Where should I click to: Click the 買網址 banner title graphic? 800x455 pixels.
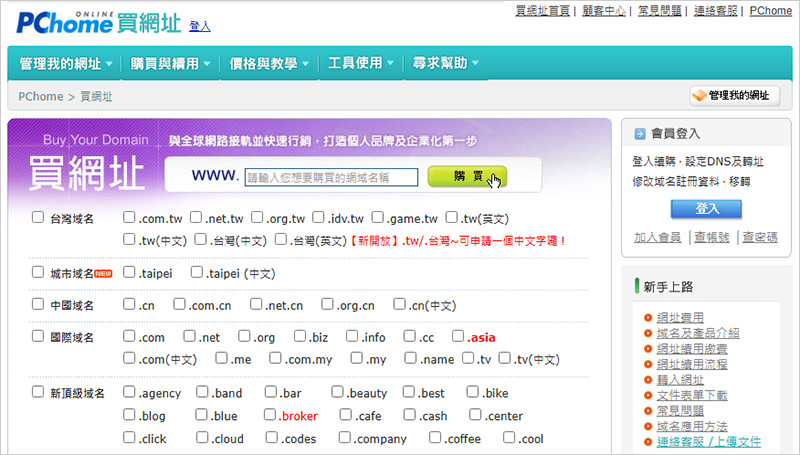coord(86,173)
